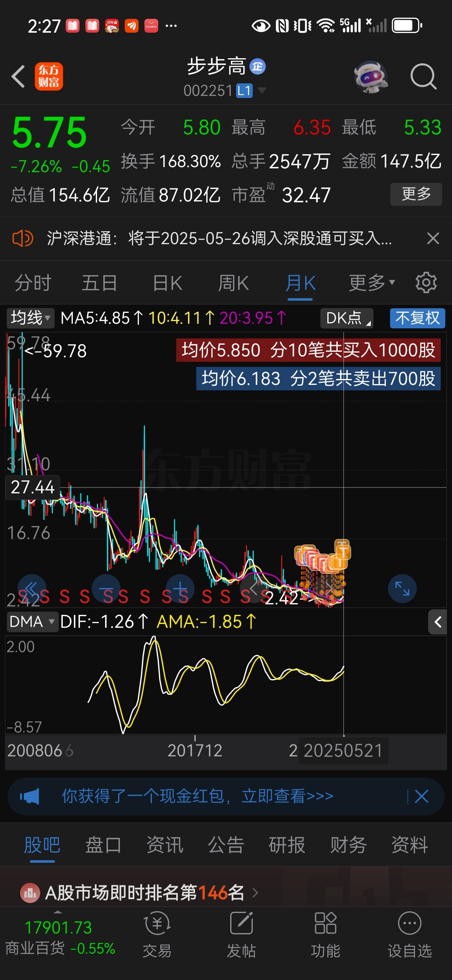Shift chart left with double-arrow button
The height and width of the screenshot is (980, 452).
tap(32, 588)
